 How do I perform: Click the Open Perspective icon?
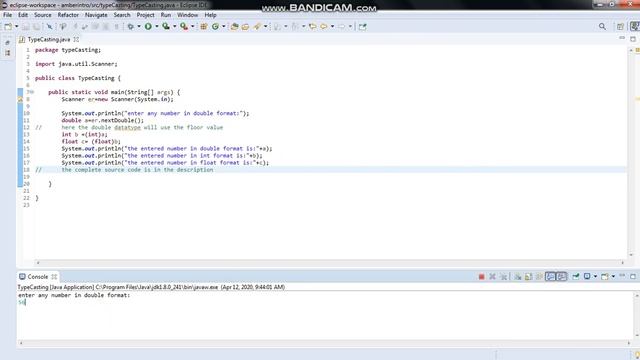point(620,27)
